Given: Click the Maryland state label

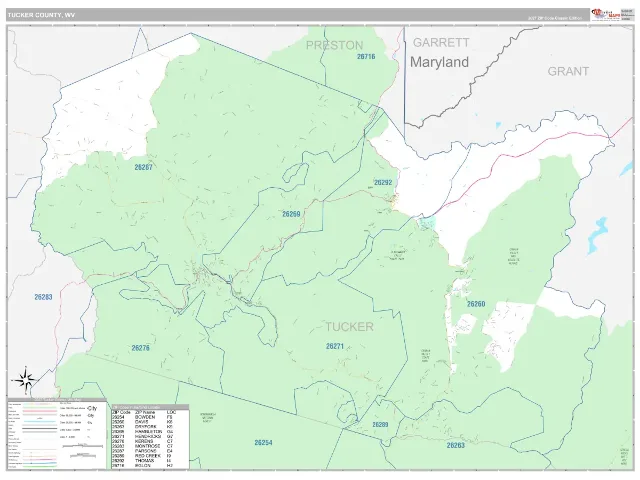Looking at the screenshot, I should (x=439, y=62).
